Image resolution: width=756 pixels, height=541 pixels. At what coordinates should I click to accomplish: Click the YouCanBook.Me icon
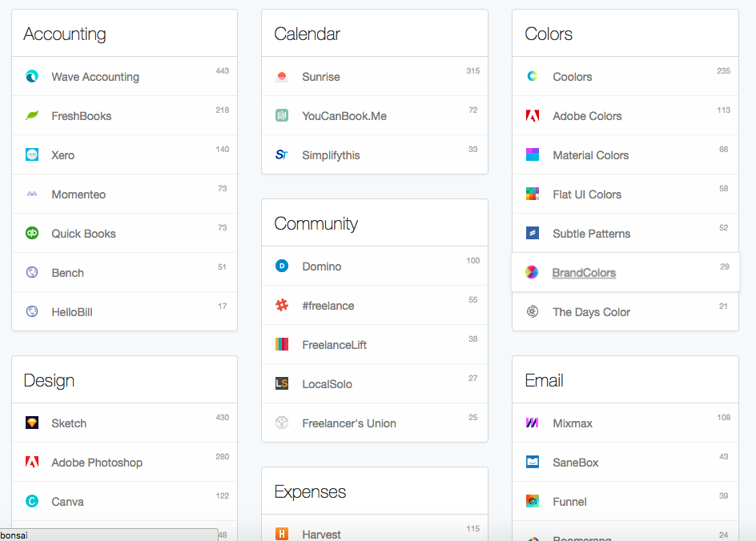(282, 115)
